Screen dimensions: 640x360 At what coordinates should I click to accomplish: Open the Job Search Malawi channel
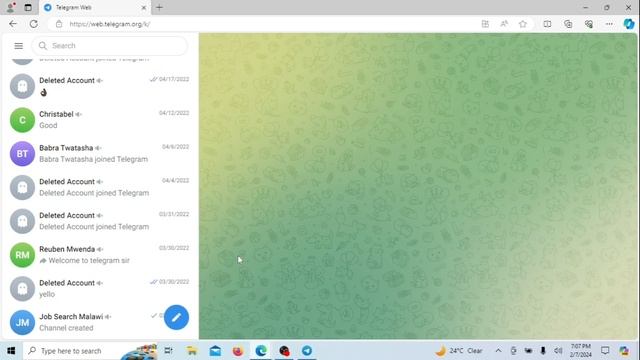click(100, 322)
